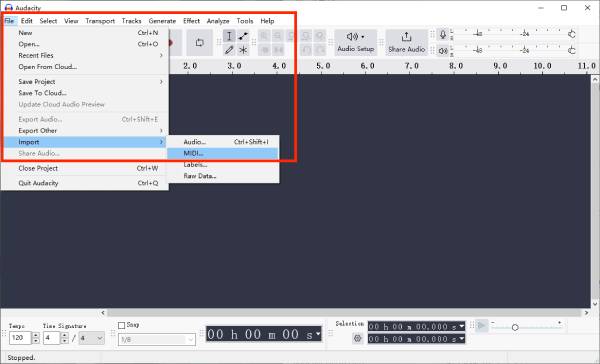The height and width of the screenshot is (364, 600).
Task: Enable the Snap checkbox
Action: 122,325
